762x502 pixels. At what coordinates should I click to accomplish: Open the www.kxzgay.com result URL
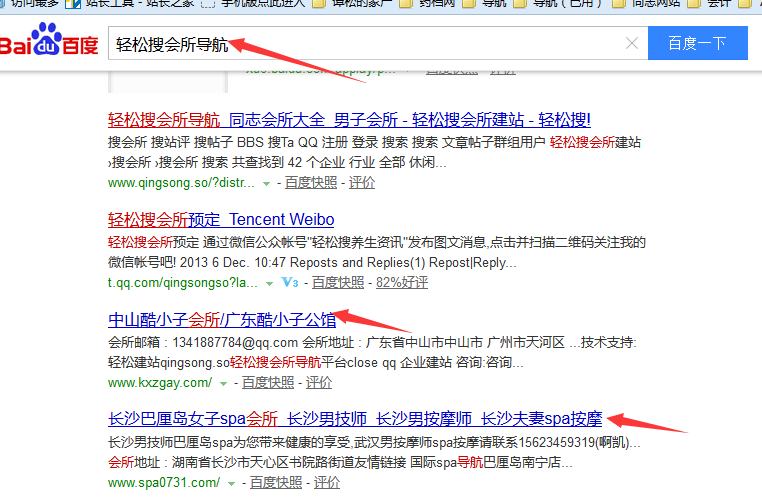tap(160, 383)
